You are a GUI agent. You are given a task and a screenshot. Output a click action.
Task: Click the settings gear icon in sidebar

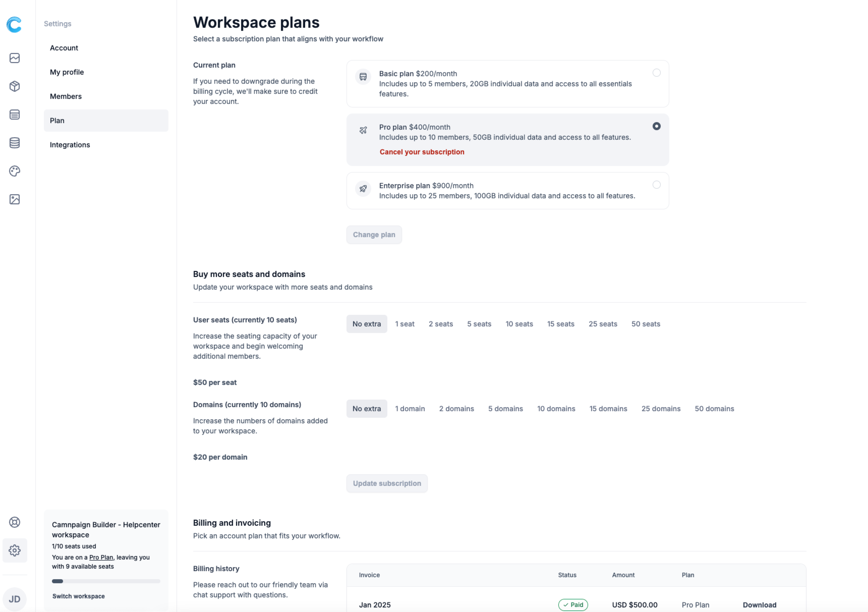pyautogui.click(x=14, y=550)
